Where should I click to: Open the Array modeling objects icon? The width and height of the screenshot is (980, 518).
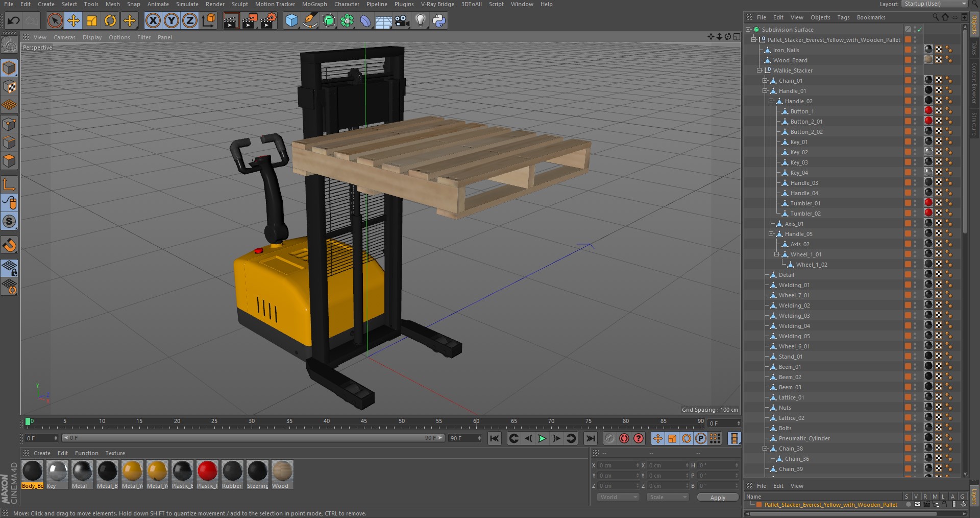click(347, 20)
